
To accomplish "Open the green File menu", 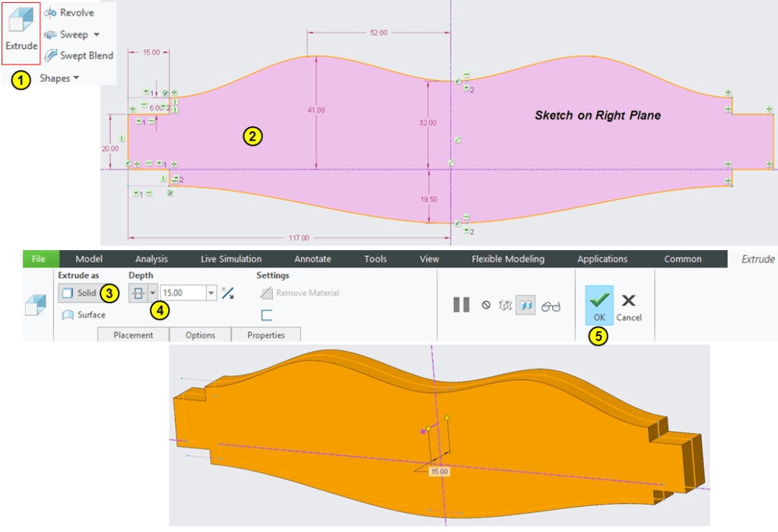I will point(39,259).
